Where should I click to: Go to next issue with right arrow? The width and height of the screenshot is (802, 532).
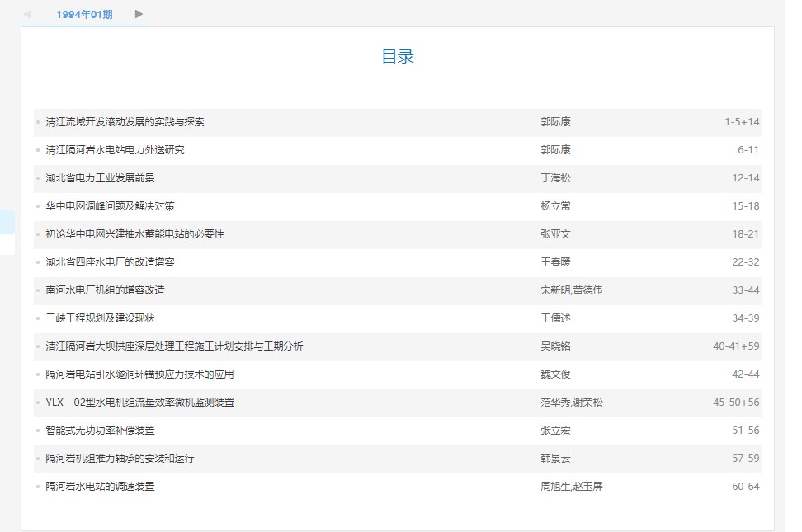139,14
